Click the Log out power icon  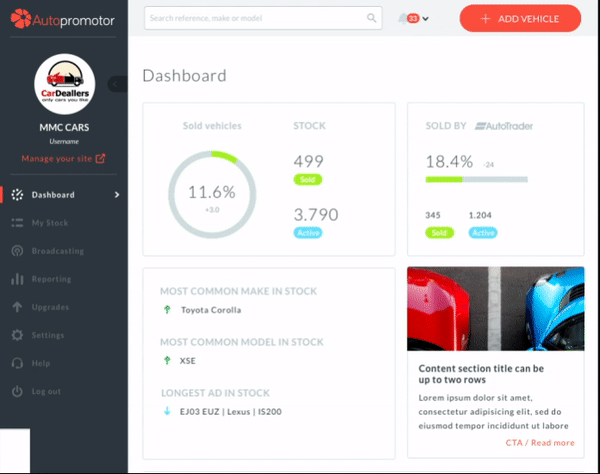point(17,391)
